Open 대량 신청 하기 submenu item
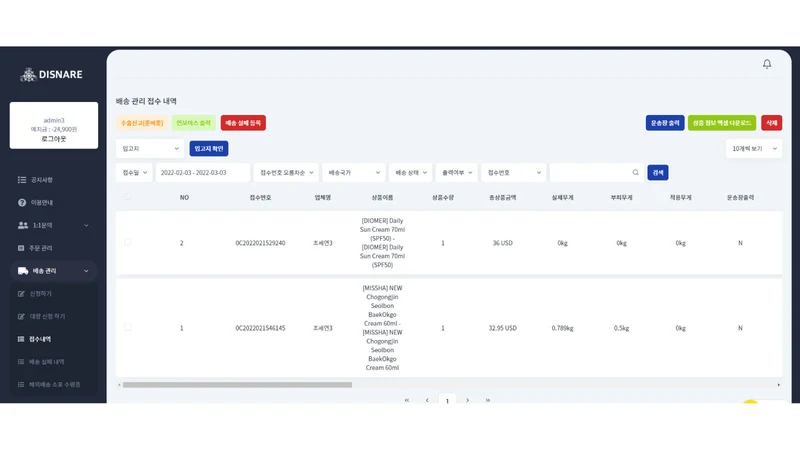Viewport: 800px width, 450px height. coord(47,316)
